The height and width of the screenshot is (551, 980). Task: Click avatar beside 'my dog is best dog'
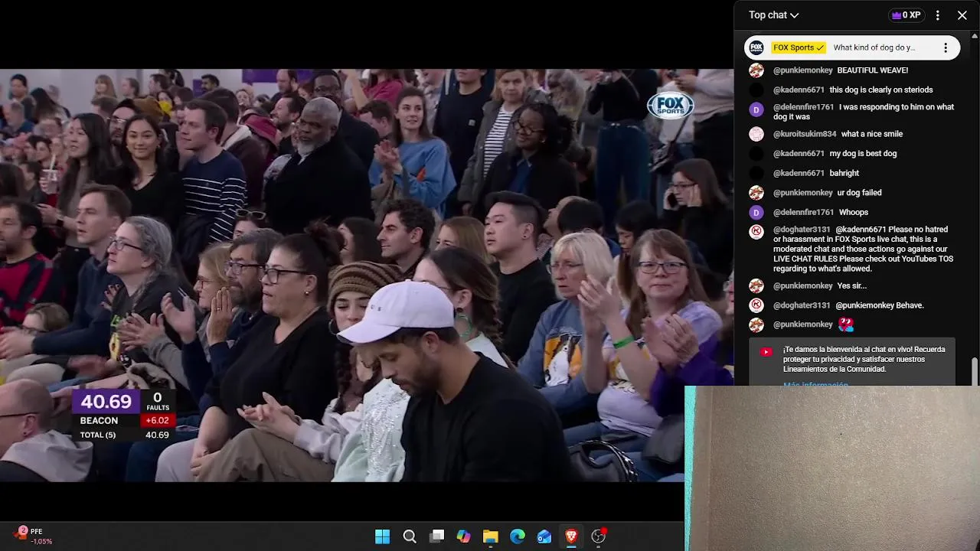(756, 154)
